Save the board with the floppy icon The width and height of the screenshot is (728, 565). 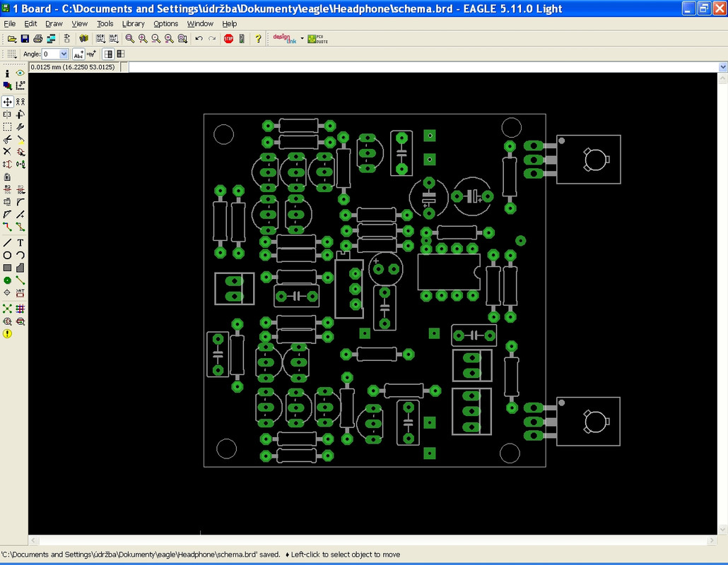point(25,39)
